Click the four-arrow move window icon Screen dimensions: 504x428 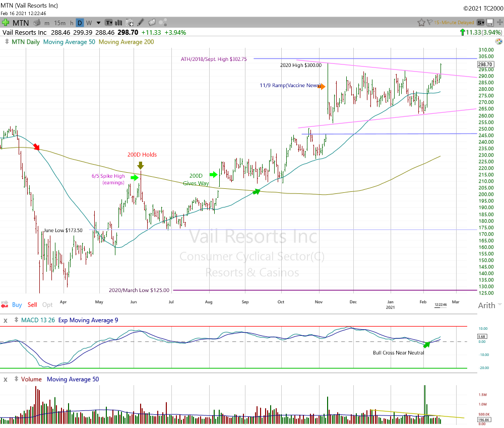click(x=500, y=22)
